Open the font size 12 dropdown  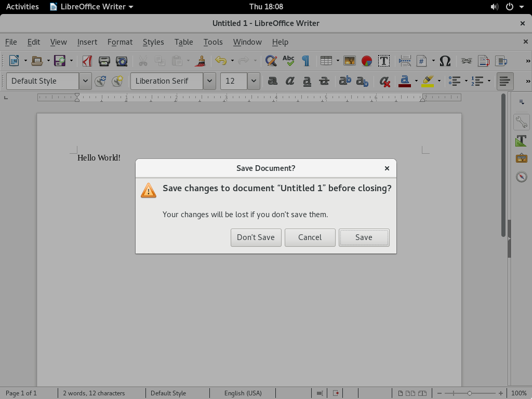pos(254,81)
